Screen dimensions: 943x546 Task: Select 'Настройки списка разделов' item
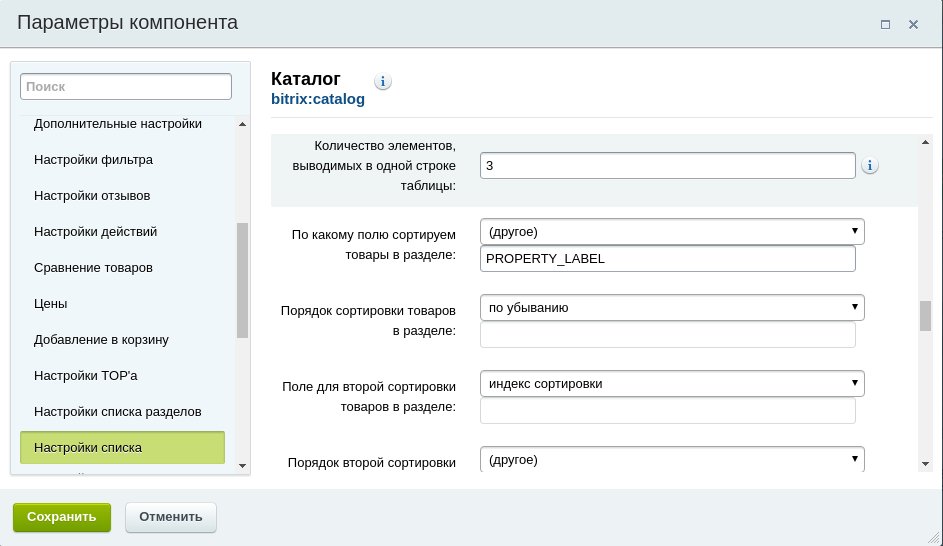117,412
